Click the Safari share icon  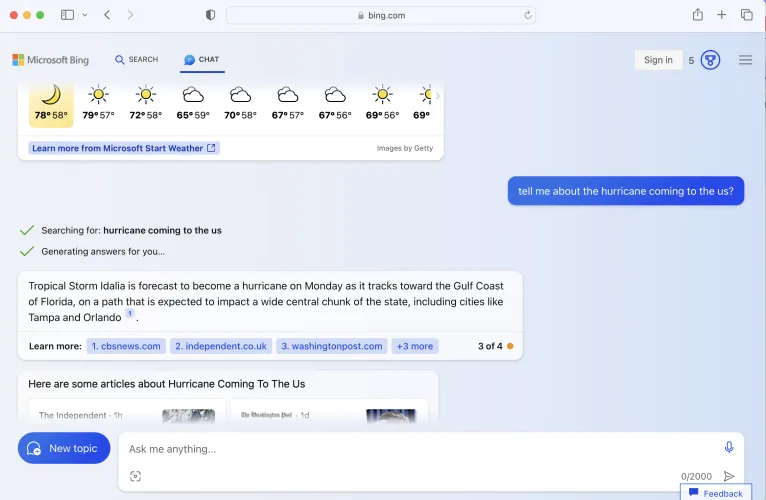[698, 15]
